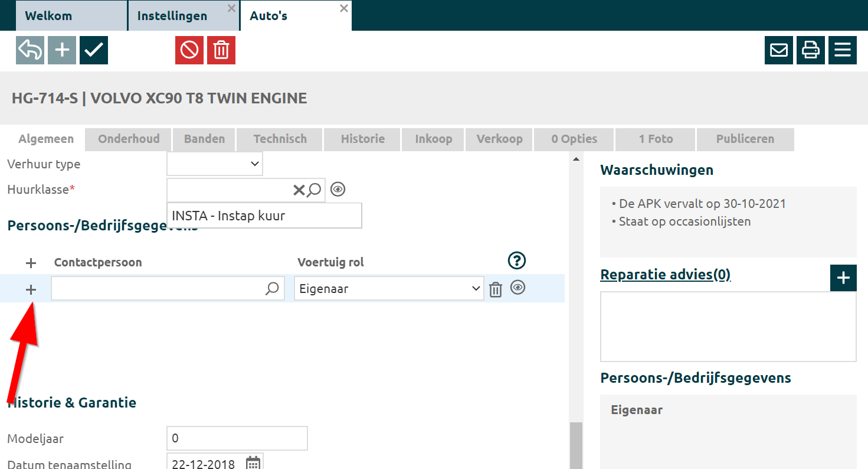
Task: Delete the Eigenaar contact row with trash icon
Action: (x=496, y=289)
